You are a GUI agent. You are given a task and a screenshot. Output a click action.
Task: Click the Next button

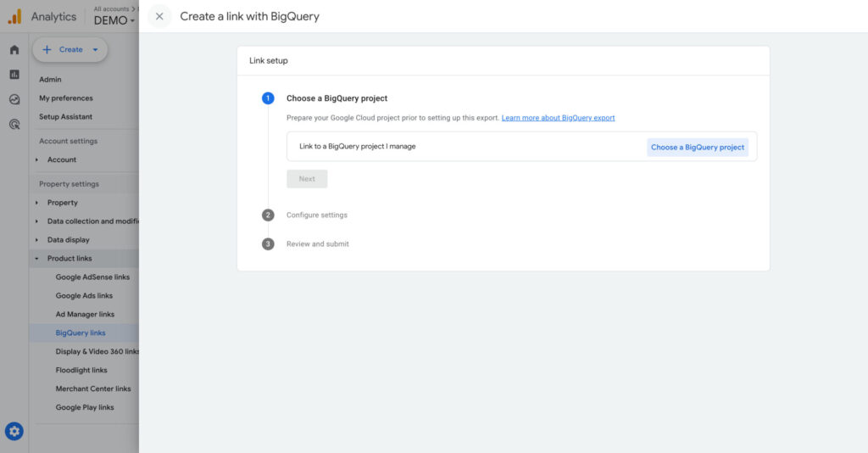point(307,179)
